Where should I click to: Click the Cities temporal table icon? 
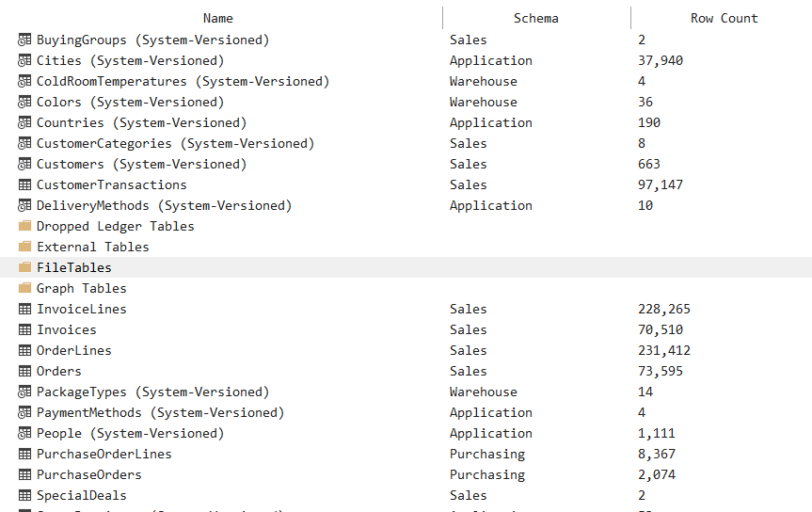24,60
